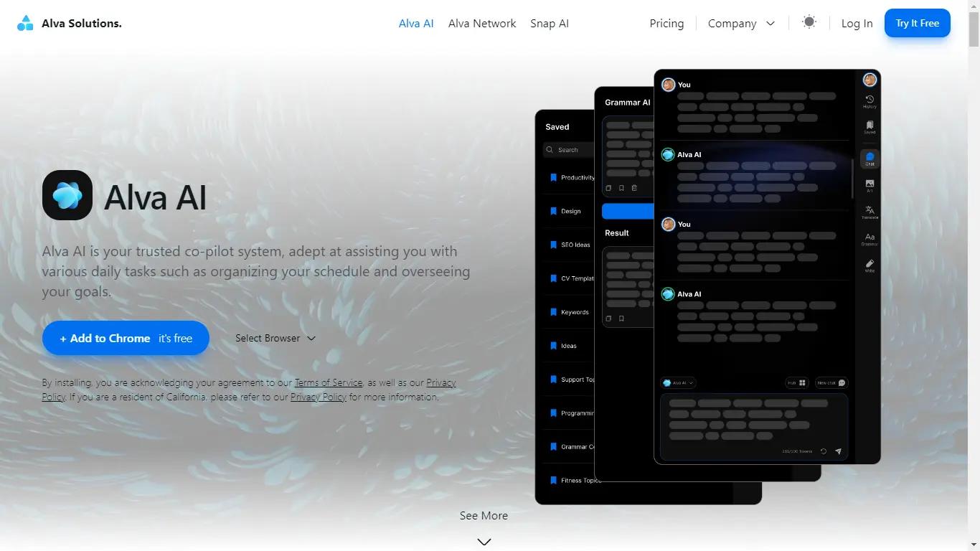This screenshot has height=551, width=980.
Task: Click the copy icon in Grammar AI input box
Action: click(x=608, y=188)
